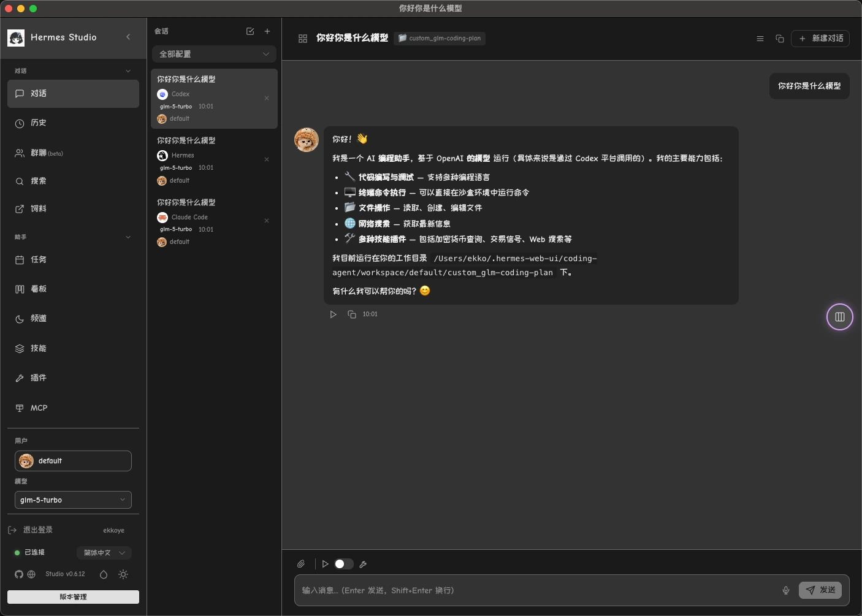Click the globe website icon
This screenshot has height=616, width=862.
[31, 574]
